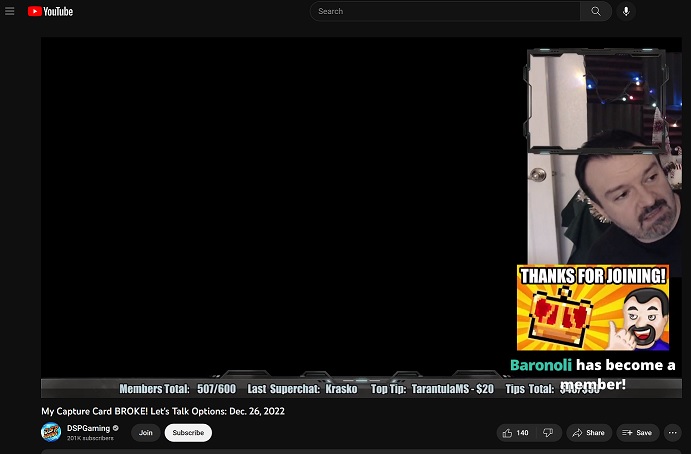This screenshot has height=454, width=691.
Task: Save video to a playlist
Action: (x=637, y=433)
